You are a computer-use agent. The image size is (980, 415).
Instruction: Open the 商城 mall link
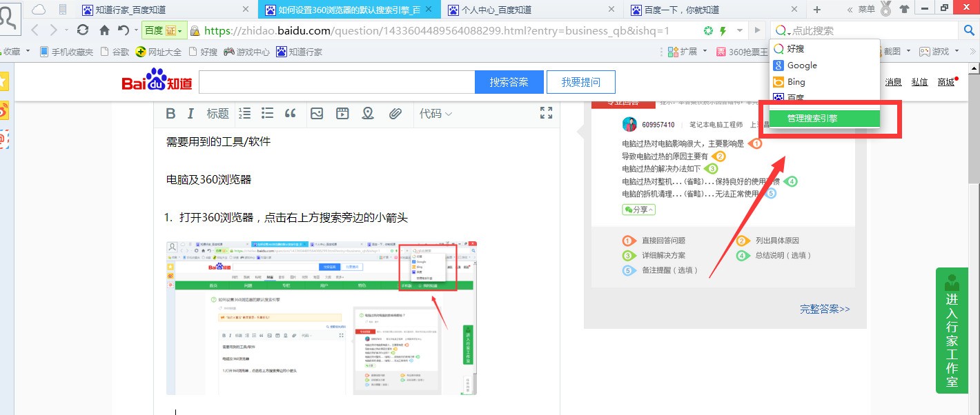point(946,82)
